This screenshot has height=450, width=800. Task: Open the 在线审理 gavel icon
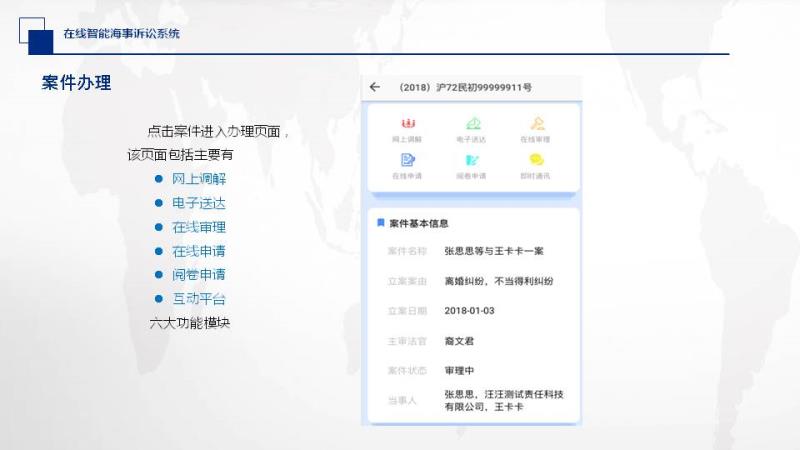536,124
